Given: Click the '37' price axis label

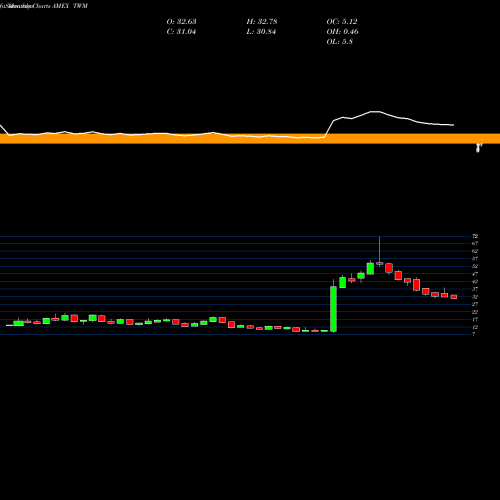Looking at the screenshot, I should pos(475,289).
